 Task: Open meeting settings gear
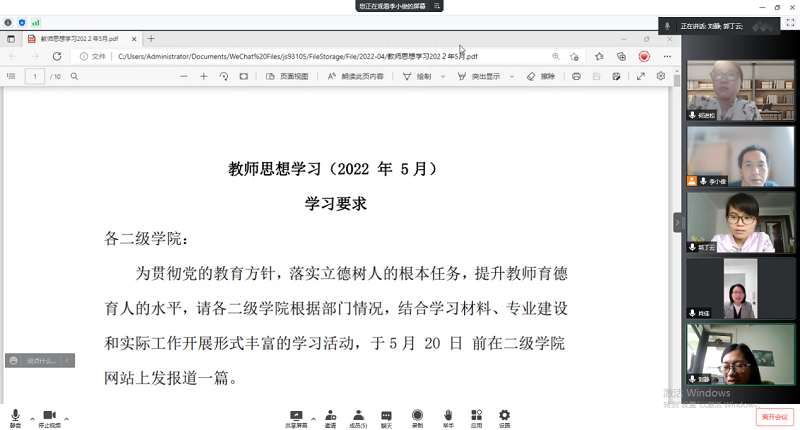504,415
